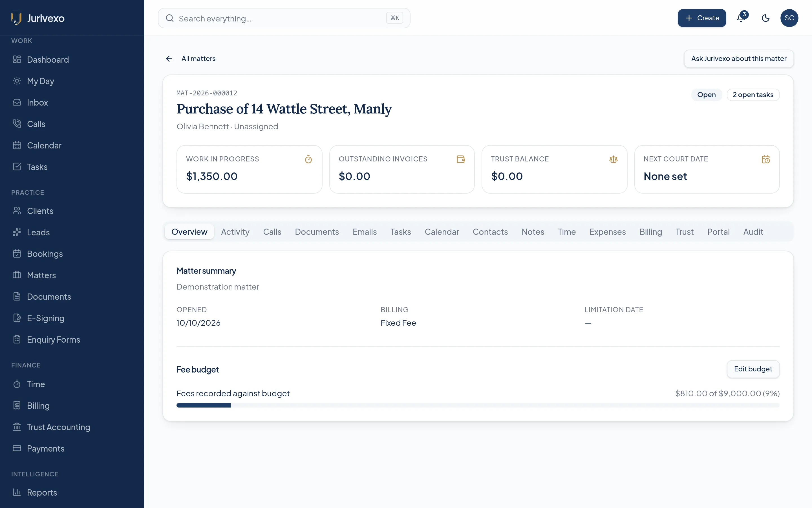Viewport: 812px width, 508px height.
Task: Switch to the Emails tab
Action: 365,232
